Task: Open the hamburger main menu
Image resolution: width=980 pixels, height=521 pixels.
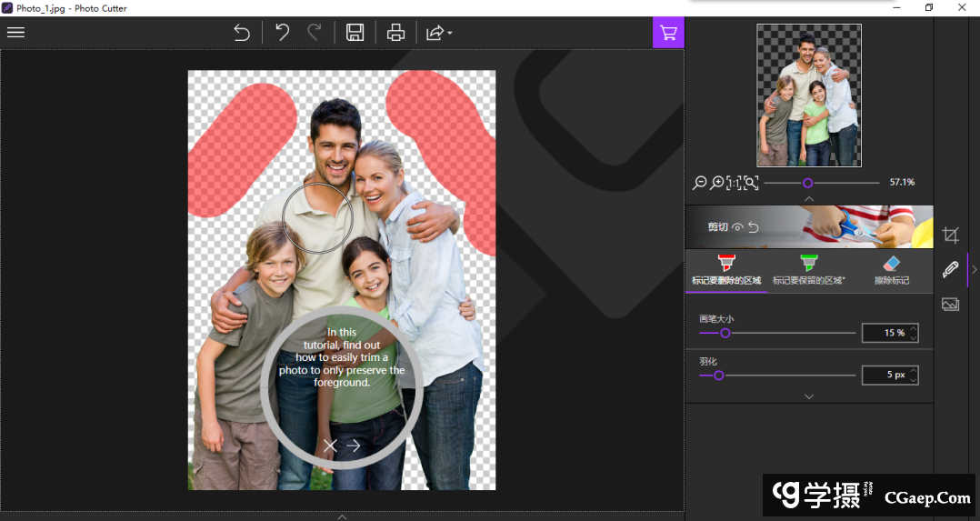Action: (15, 32)
